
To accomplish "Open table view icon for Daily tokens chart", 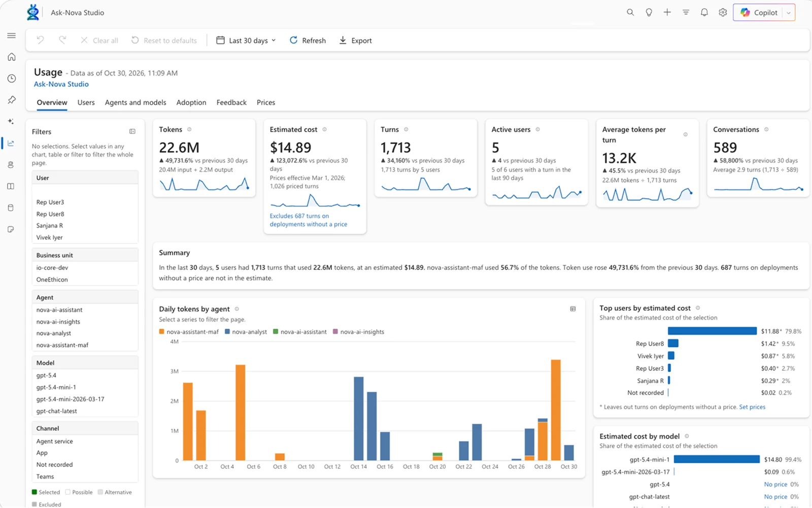I will [573, 309].
